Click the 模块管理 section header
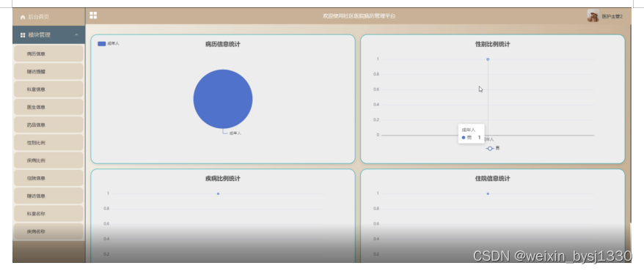This screenshot has height=271, width=644. (x=49, y=35)
